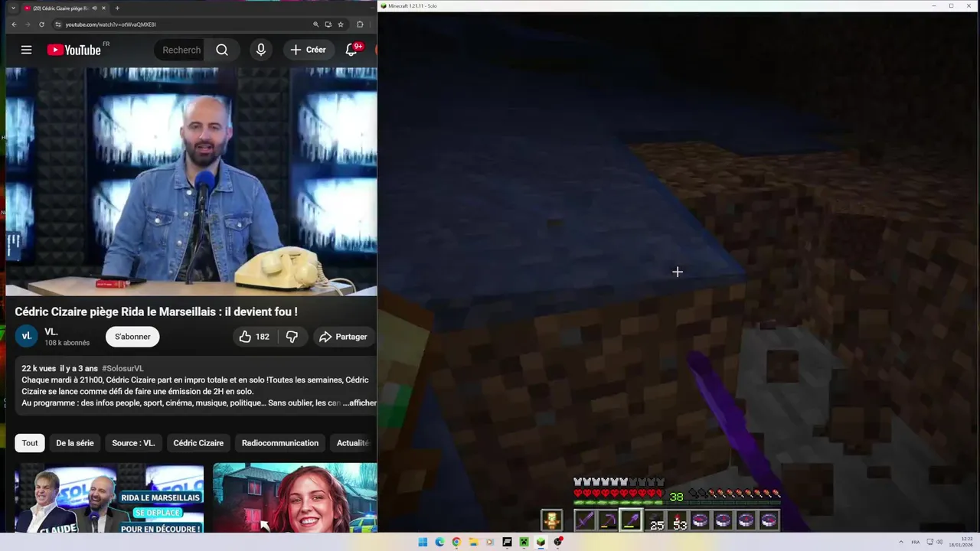Screen dimensions: 980x551
Task: Click the Créer button
Action: coord(309,50)
